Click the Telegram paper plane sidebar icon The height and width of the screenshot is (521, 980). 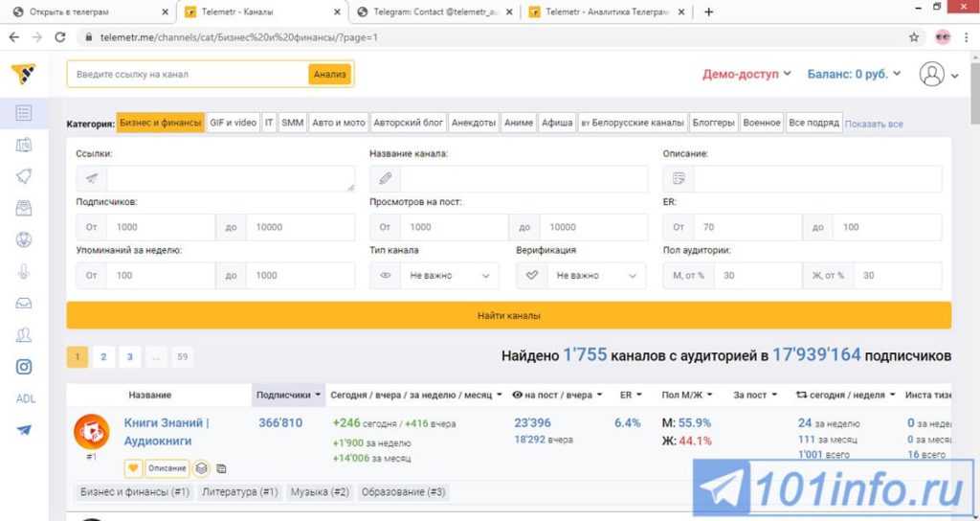24,430
